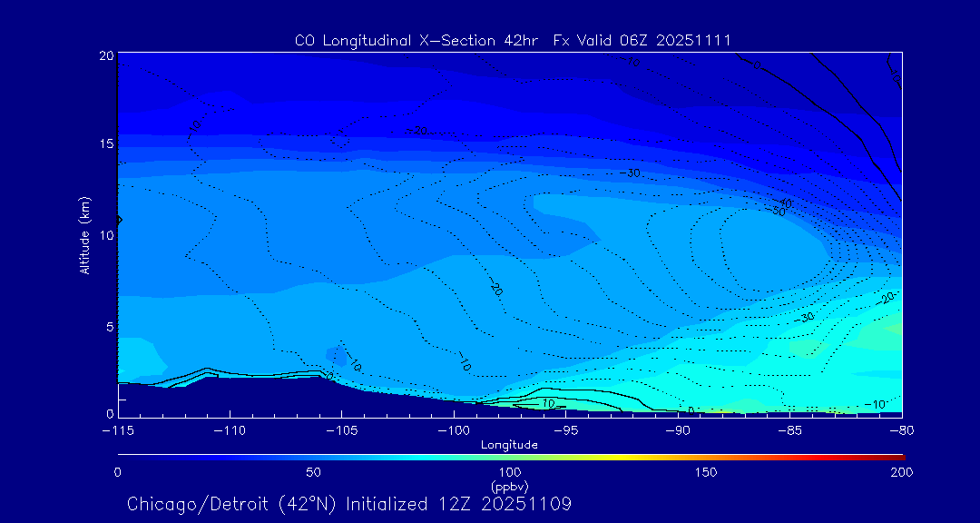Click the colorbar tick label '50'
Image resolution: width=980 pixels, height=523 pixels.
(x=313, y=472)
